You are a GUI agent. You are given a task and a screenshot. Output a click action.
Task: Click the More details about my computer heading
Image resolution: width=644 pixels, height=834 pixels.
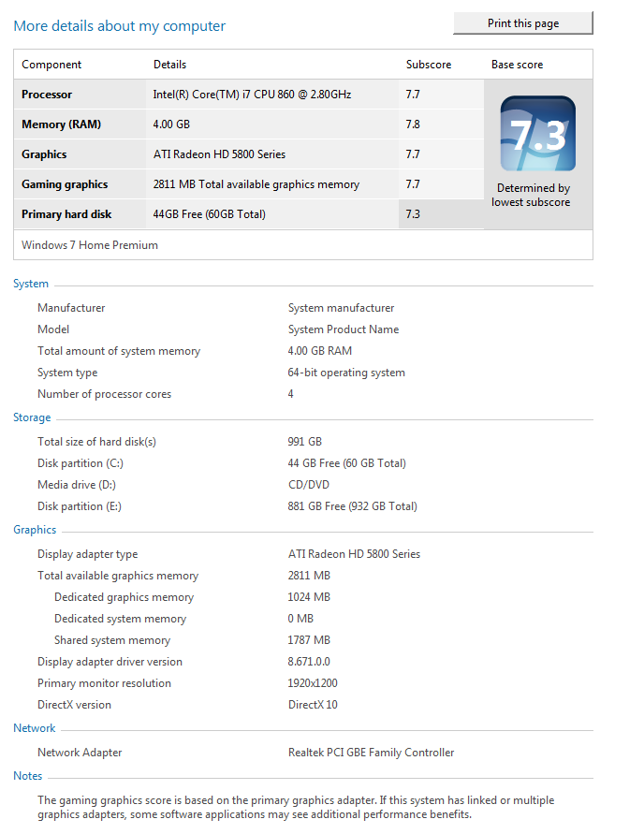click(x=120, y=26)
